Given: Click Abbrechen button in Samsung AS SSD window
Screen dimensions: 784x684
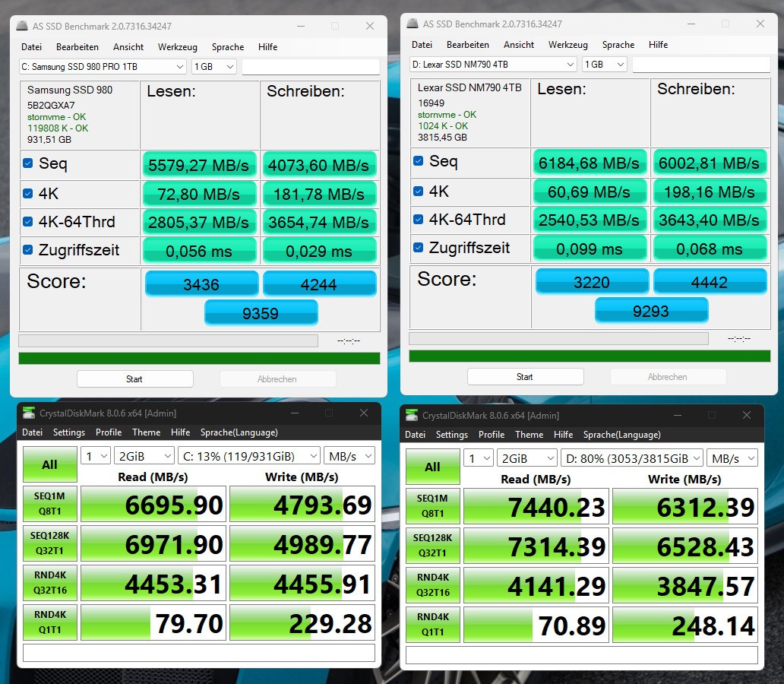Looking at the screenshot, I should point(277,378).
